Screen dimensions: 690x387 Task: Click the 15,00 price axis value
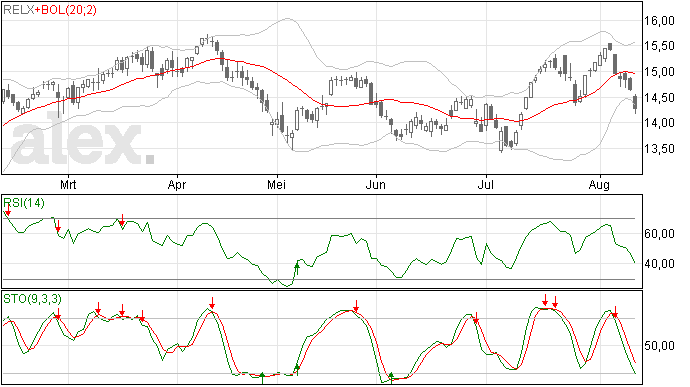659,72
